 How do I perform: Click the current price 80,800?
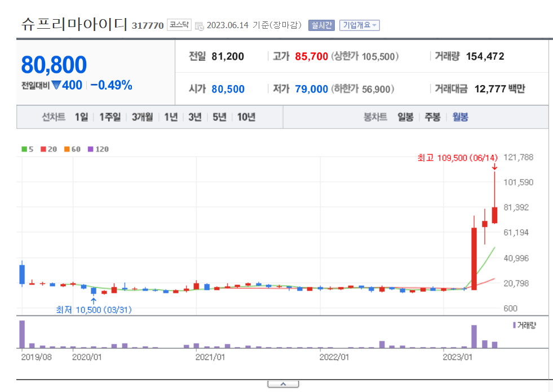click(x=54, y=65)
